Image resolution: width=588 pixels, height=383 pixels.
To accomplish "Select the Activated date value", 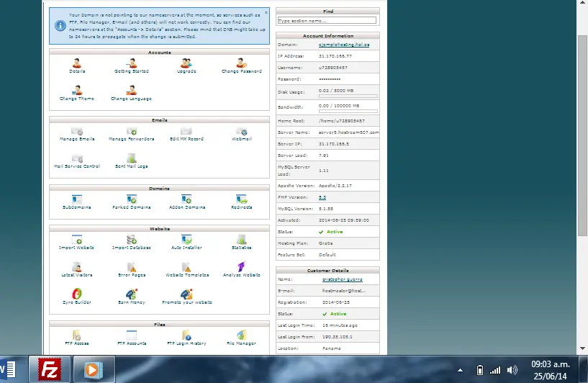I will [x=344, y=220].
